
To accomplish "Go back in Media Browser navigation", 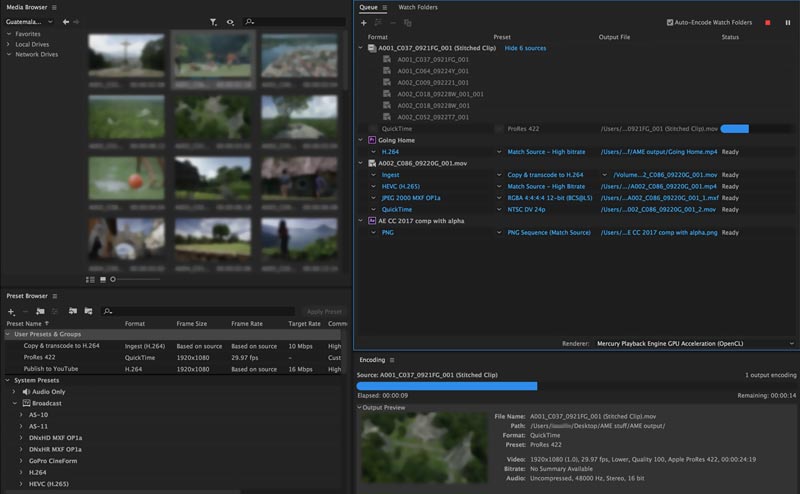I will point(66,22).
